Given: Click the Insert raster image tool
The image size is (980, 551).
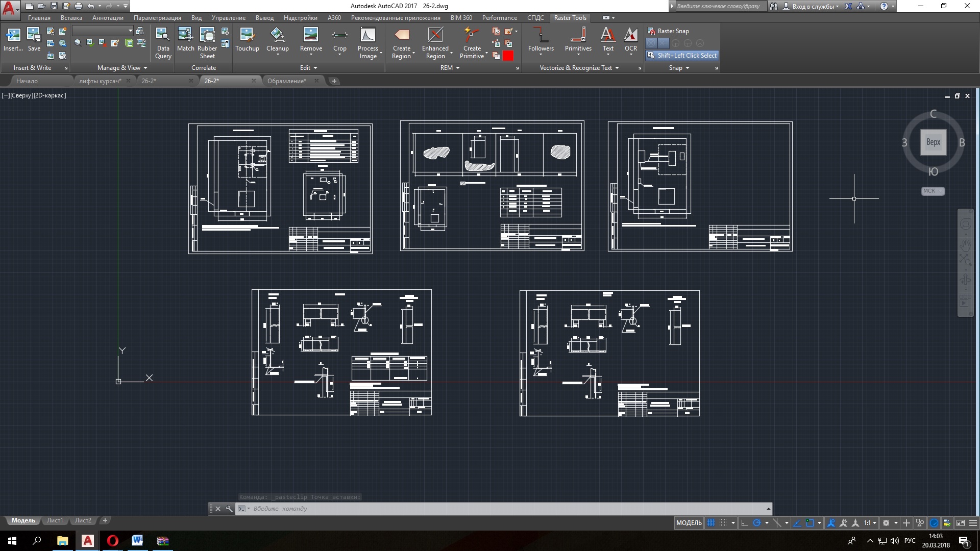Looking at the screenshot, I should pyautogui.click(x=13, y=39).
